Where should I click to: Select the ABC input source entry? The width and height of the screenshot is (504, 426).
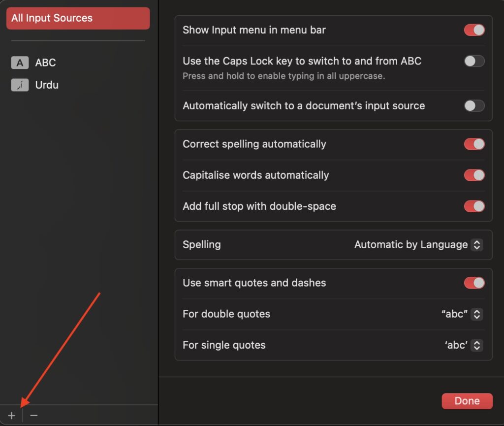point(45,63)
